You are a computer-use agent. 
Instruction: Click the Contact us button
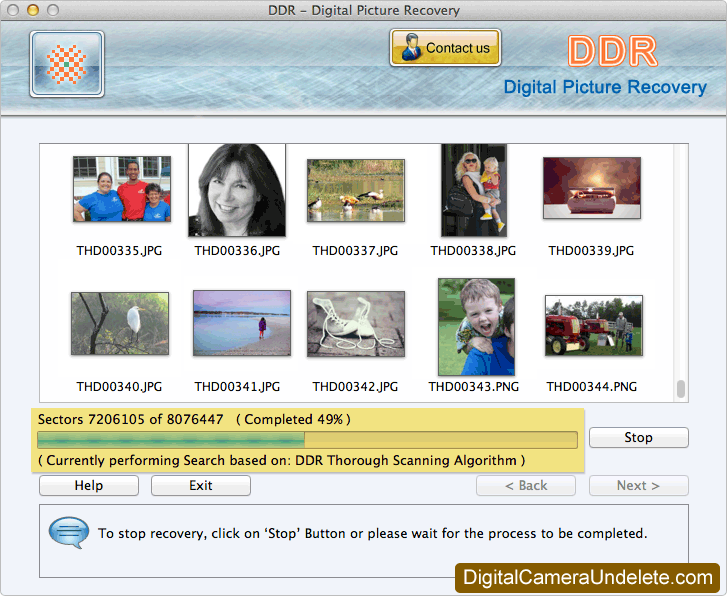tap(445, 48)
